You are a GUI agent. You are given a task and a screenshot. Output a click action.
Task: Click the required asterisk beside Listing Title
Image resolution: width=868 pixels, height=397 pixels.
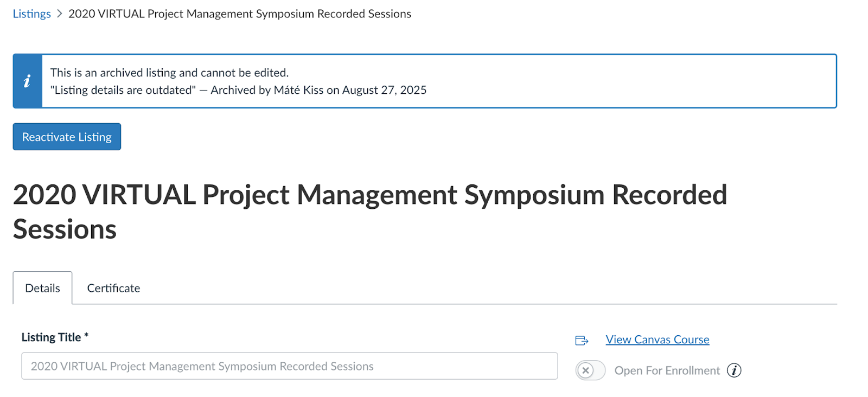[86, 336]
